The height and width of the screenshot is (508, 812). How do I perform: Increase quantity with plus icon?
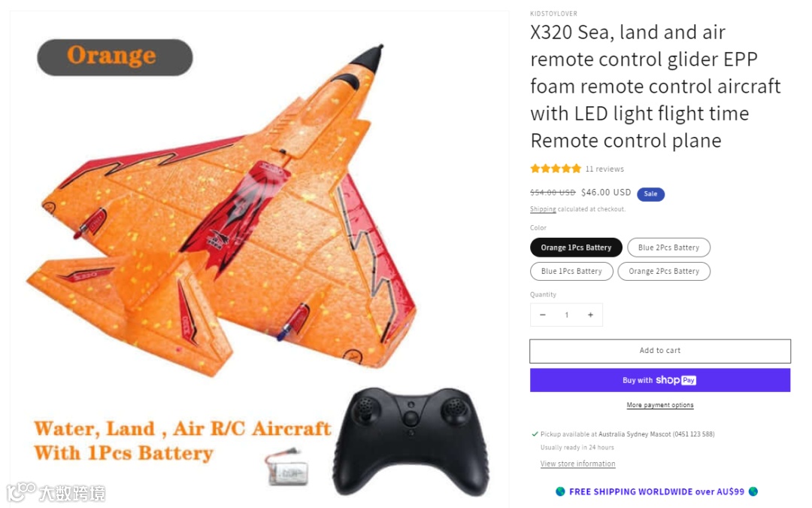[590, 315]
